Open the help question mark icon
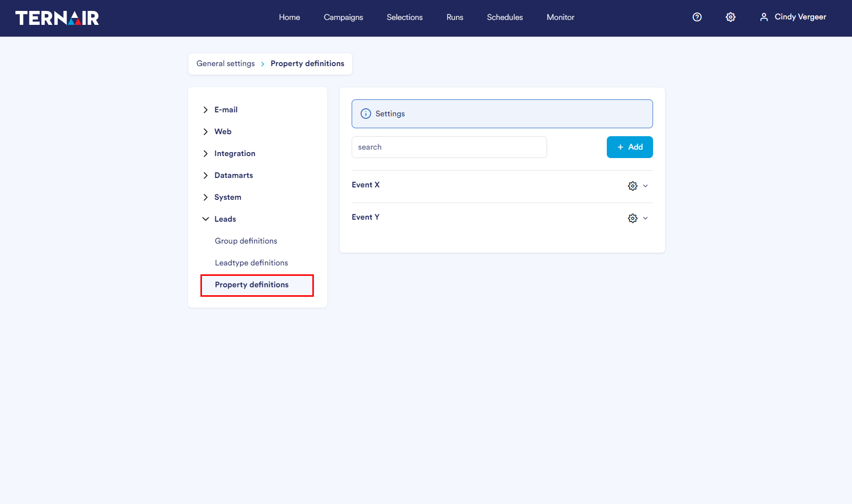 [697, 17]
